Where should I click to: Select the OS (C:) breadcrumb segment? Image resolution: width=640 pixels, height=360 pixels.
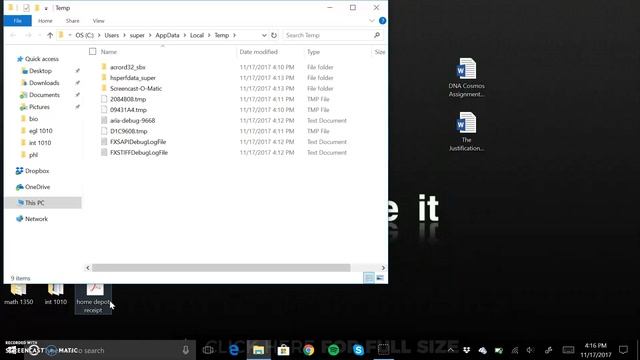[x=84, y=36]
